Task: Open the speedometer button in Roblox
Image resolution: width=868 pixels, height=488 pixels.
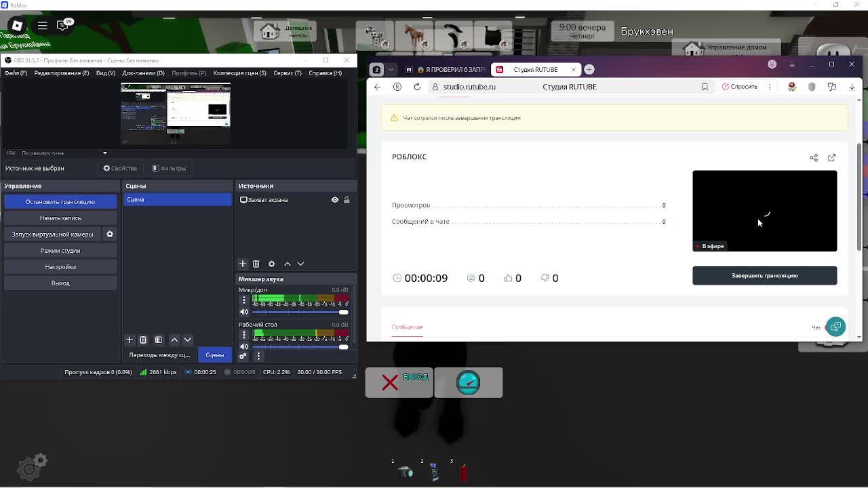Action: [x=469, y=382]
